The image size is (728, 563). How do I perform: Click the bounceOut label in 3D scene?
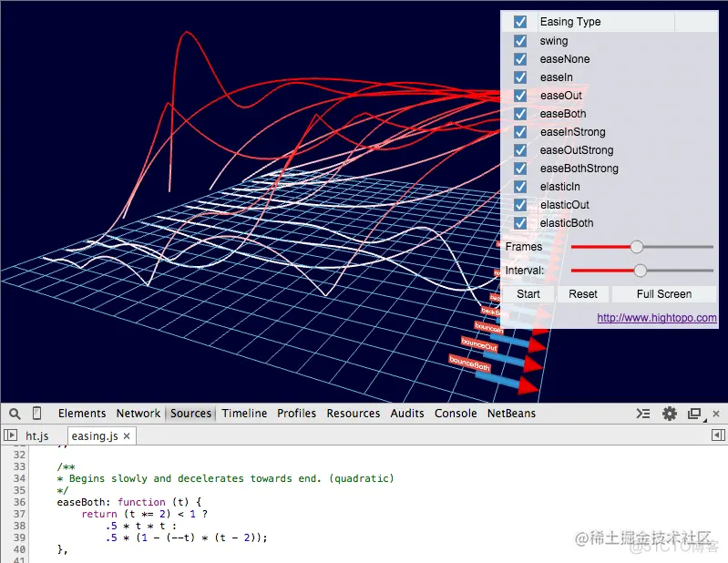479,344
